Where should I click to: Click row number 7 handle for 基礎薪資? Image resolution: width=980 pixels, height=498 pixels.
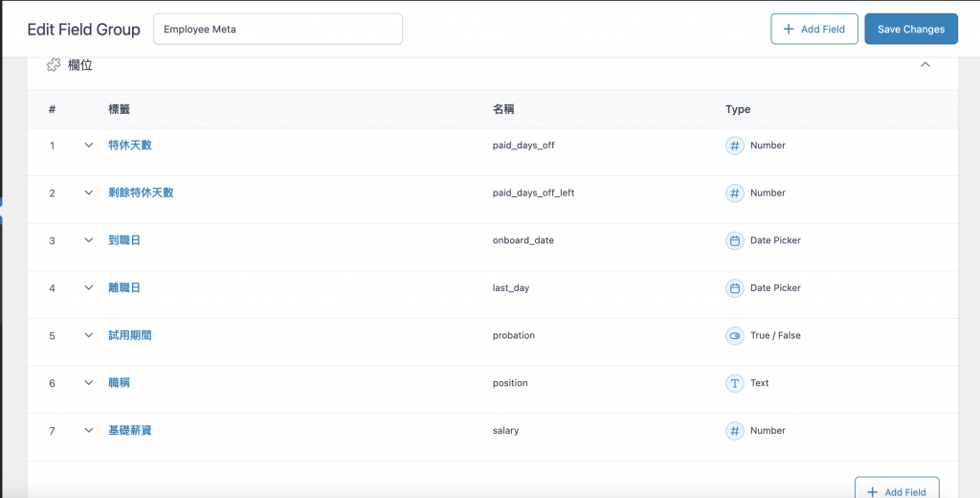(x=52, y=431)
